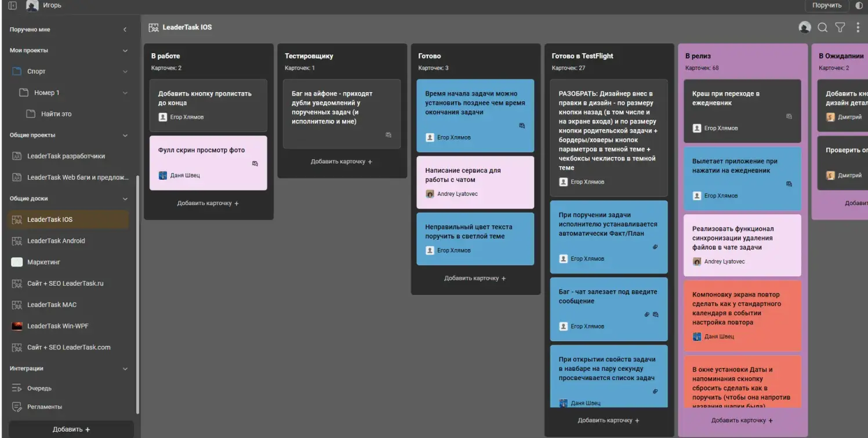
Task: Collapse the sidebar with the top-left panel icon
Action: 12,5
